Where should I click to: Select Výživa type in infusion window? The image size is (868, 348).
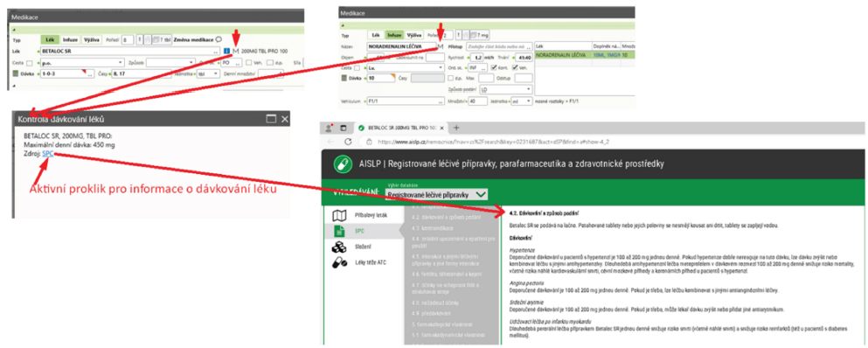pos(413,36)
